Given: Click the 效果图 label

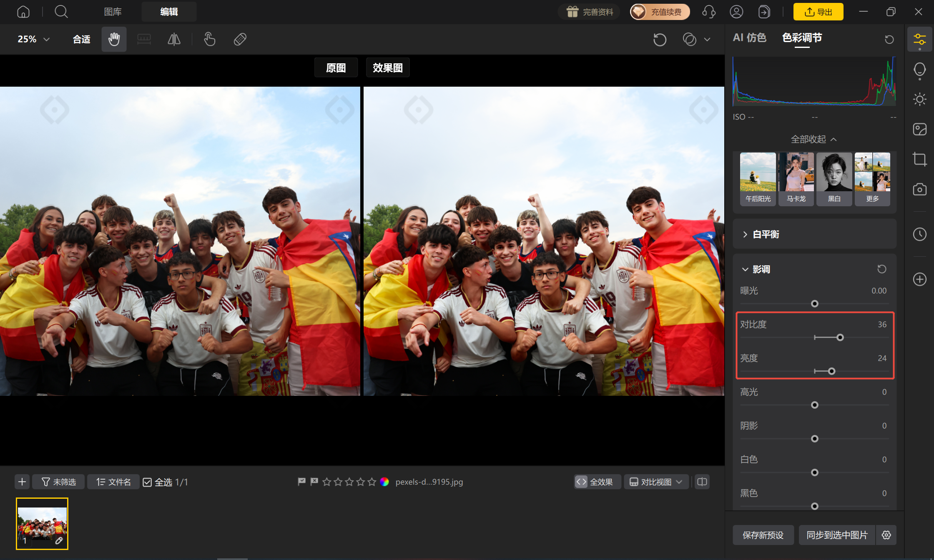Looking at the screenshot, I should click(x=388, y=67).
